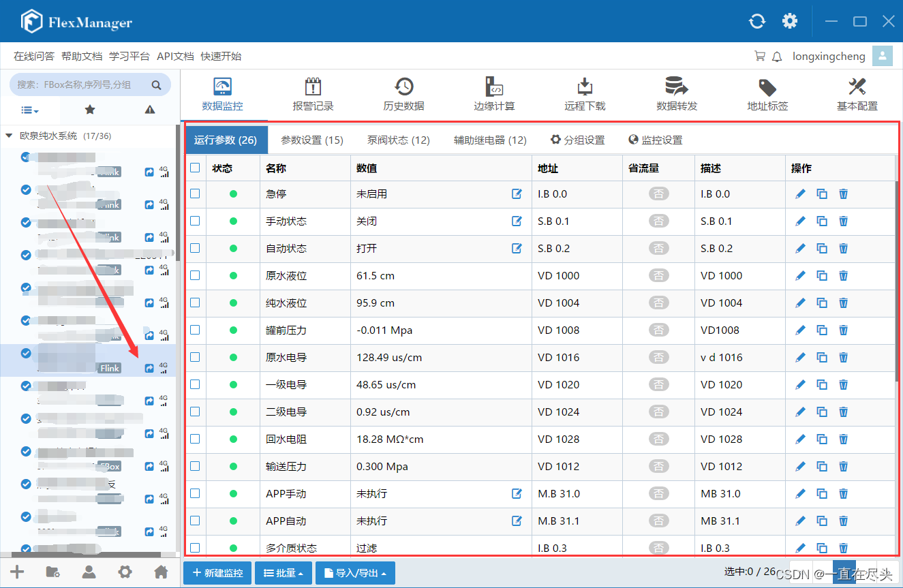Check the box for 手动状态 row
The width and height of the screenshot is (903, 588).
click(195, 221)
